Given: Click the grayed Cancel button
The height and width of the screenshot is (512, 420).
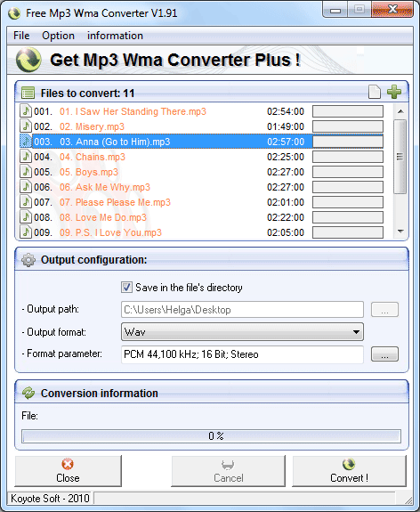Looking at the screenshot, I should point(228,471).
